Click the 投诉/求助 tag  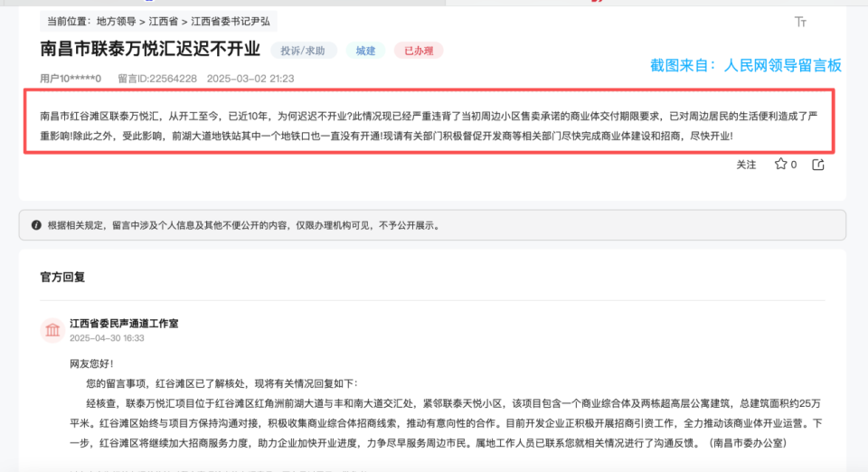pyautogui.click(x=303, y=51)
